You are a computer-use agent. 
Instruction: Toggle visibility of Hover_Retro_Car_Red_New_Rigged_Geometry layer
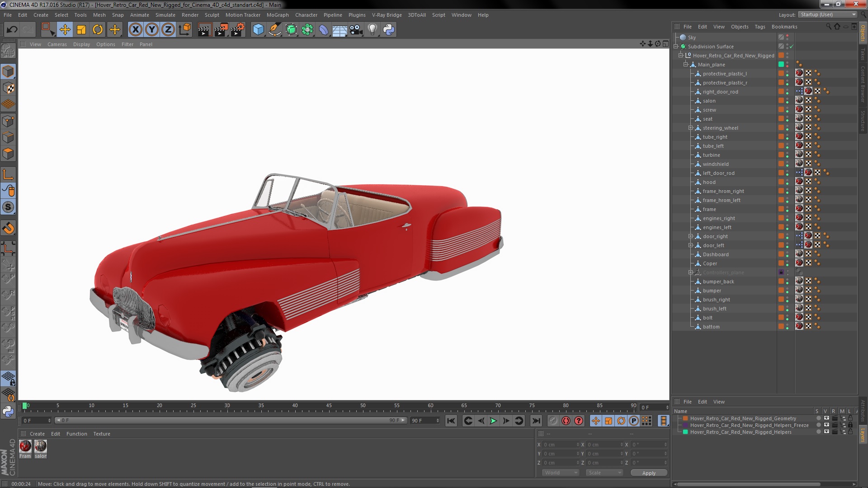pyautogui.click(x=826, y=418)
